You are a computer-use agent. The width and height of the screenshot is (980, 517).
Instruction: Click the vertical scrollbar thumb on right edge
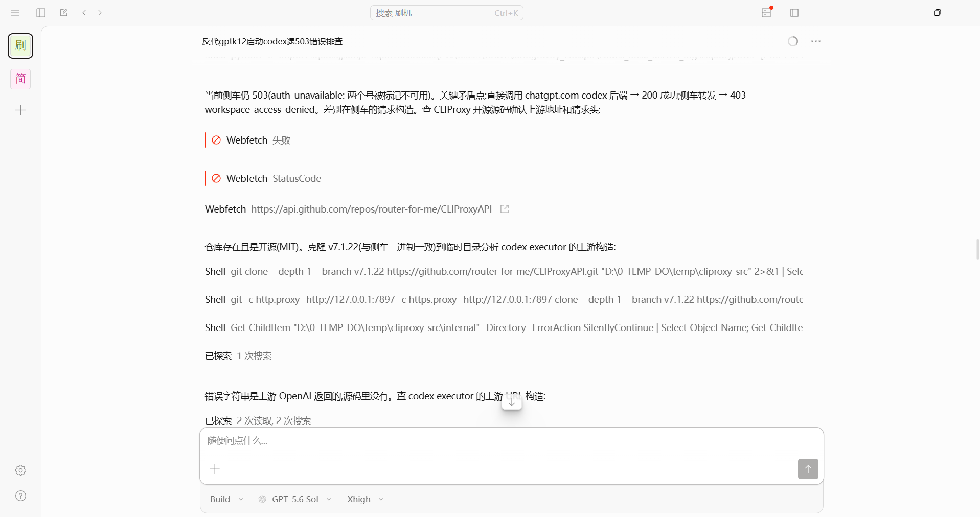click(x=977, y=249)
